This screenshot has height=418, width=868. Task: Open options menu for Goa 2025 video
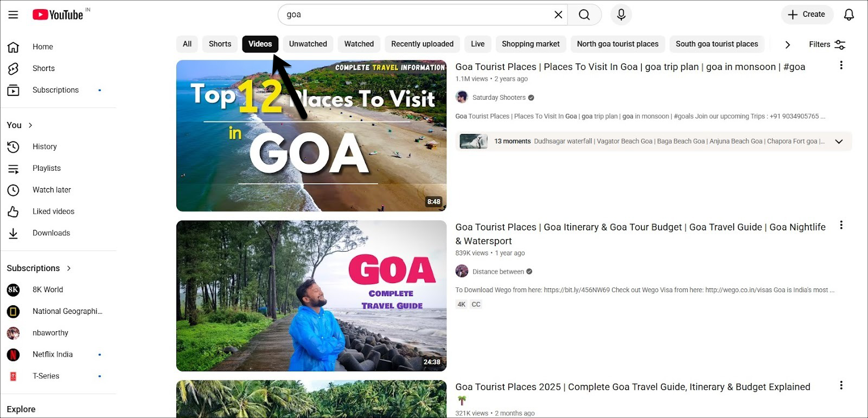click(841, 385)
